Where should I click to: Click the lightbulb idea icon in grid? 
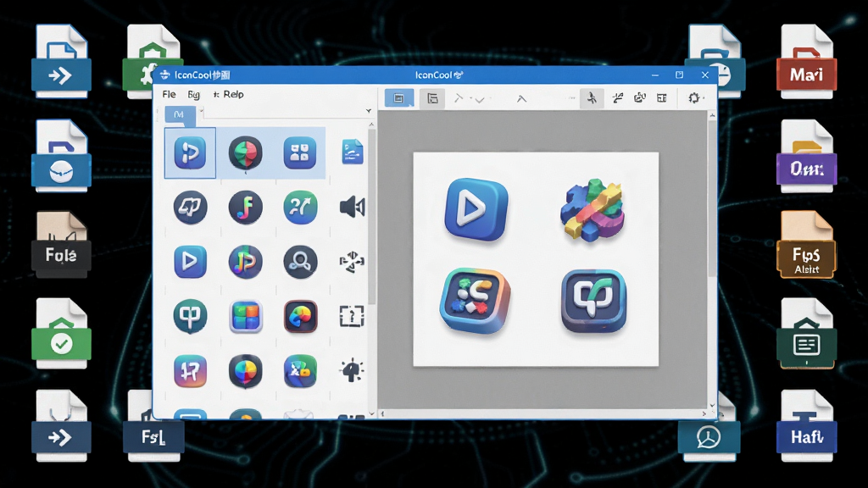click(x=352, y=370)
